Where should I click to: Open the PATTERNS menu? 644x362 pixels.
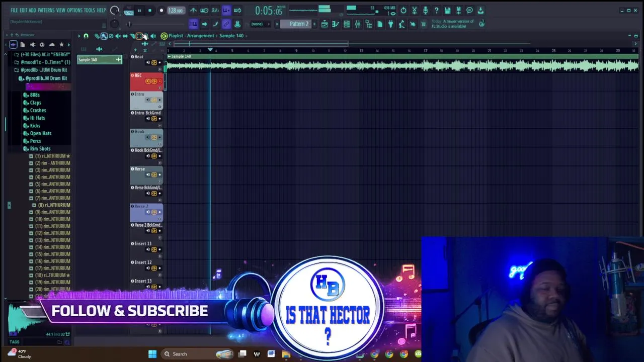(46, 10)
